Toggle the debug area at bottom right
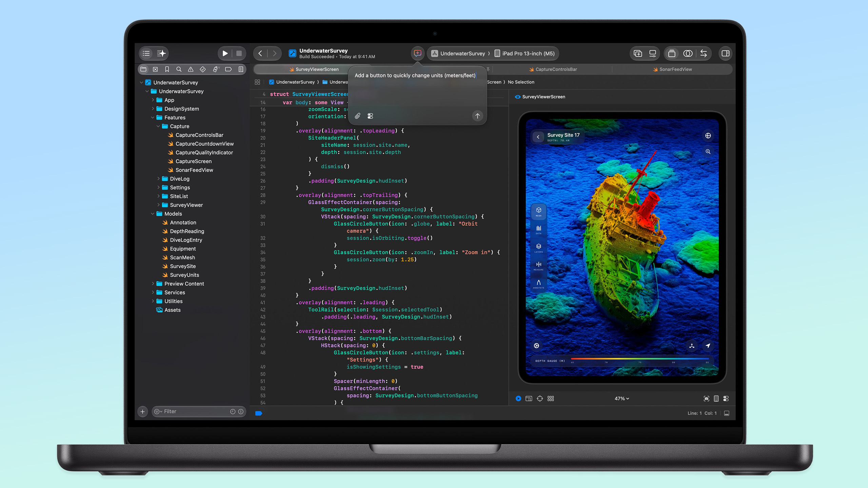Viewport: 868px width, 488px height. 727,413
